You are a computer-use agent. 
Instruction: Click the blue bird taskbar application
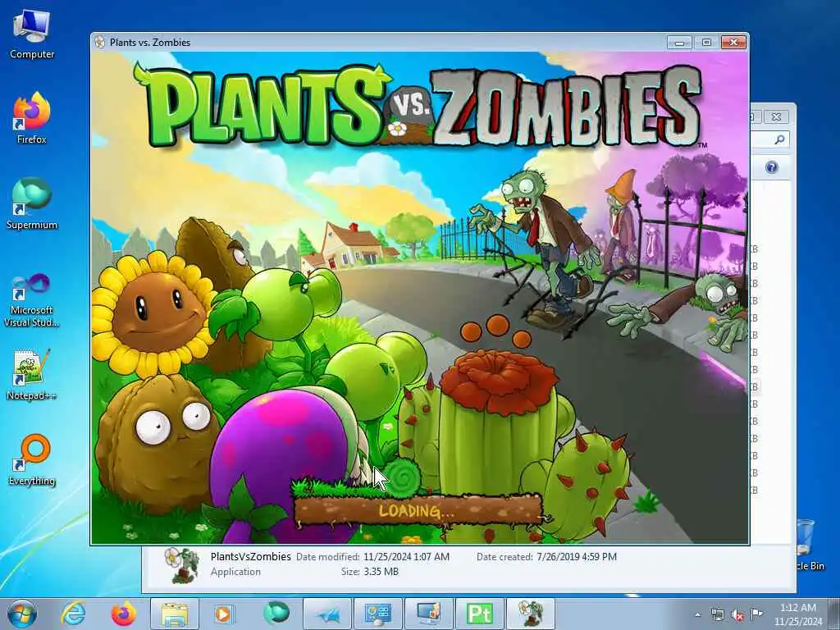click(327, 614)
